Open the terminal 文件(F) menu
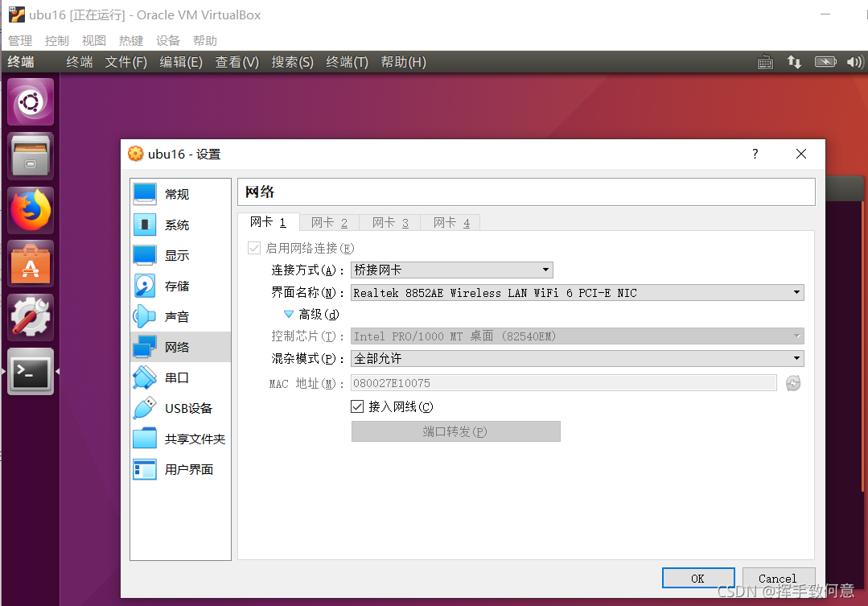The image size is (868, 606). click(x=126, y=62)
